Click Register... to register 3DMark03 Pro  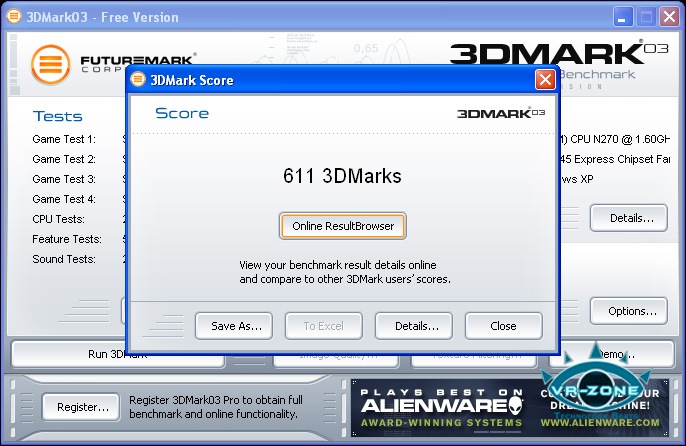82,407
